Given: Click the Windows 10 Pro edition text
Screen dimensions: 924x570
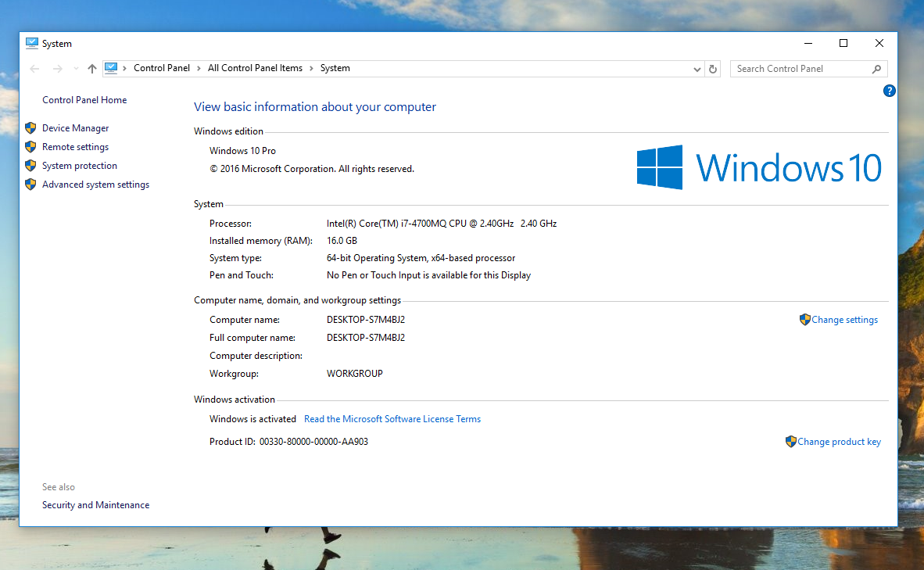Looking at the screenshot, I should 243,151.
